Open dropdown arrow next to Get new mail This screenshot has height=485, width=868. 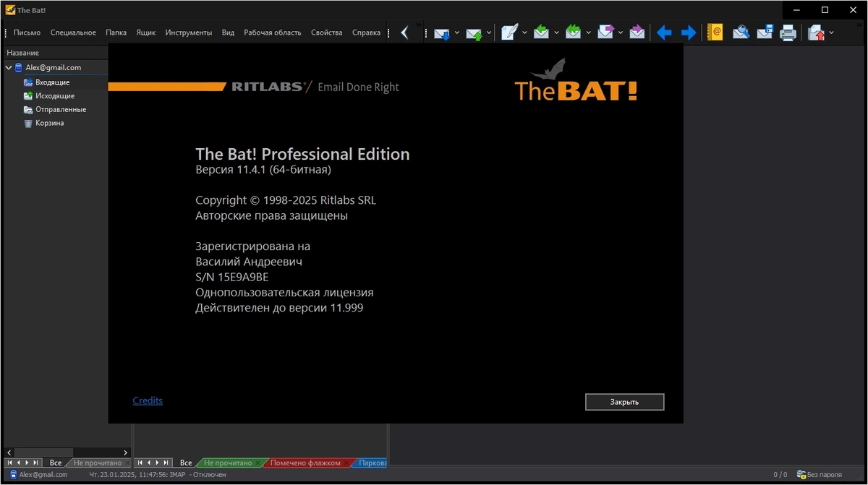coord(457,33)
